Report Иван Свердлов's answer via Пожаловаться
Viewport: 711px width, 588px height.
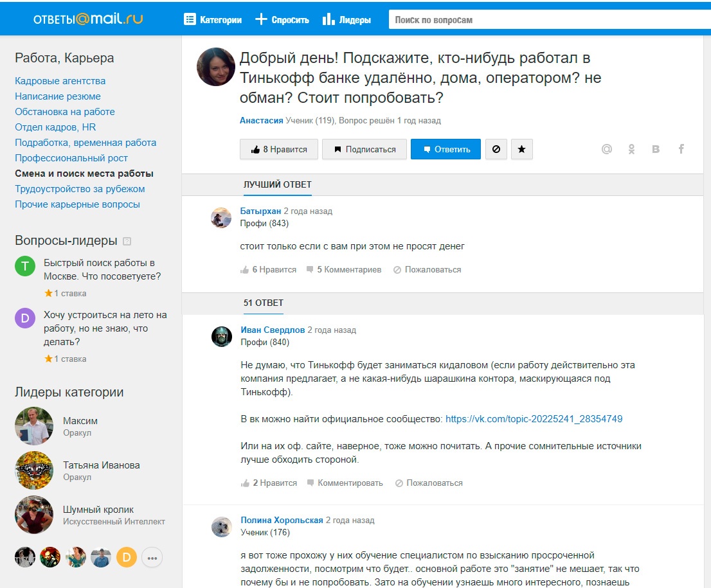pos(429,483)
